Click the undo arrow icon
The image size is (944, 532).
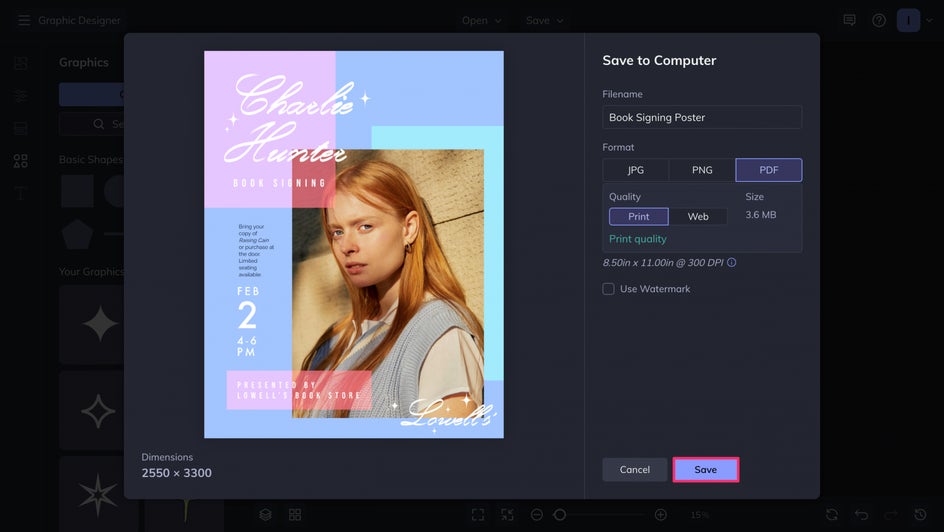point(862,515)
